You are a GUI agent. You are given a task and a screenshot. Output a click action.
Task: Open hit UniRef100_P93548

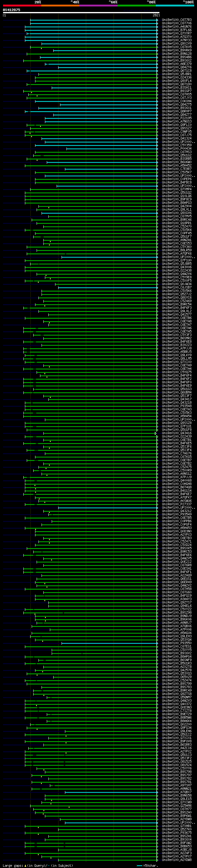tap(177, 406)
